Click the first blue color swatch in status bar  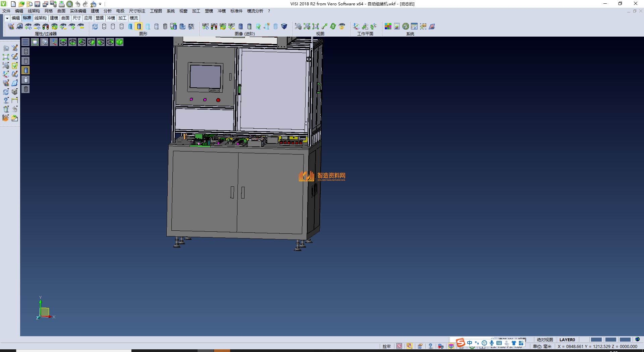(596, 340)
